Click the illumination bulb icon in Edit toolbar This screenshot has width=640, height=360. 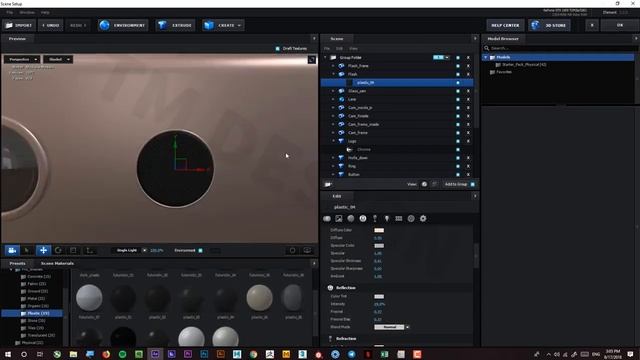point(387,219)
